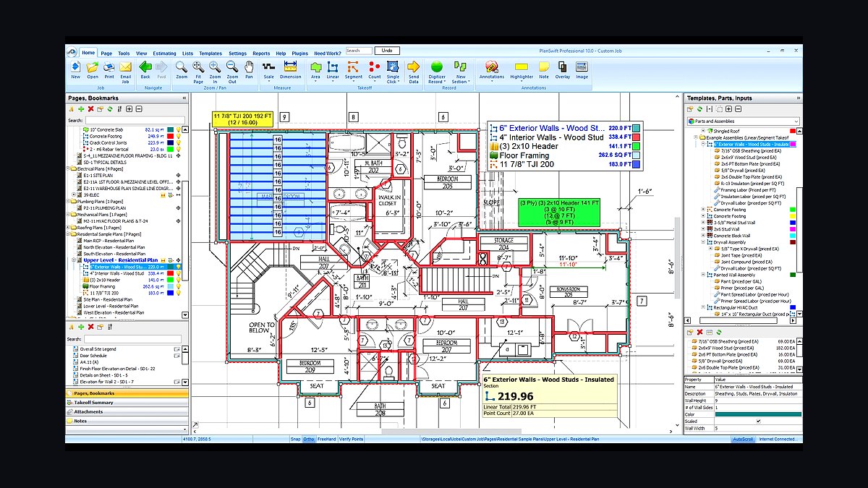The width and height of the screenshot is (868, 488).
Task: Toggle AutoScroll in the status bar
Action: 743,439
